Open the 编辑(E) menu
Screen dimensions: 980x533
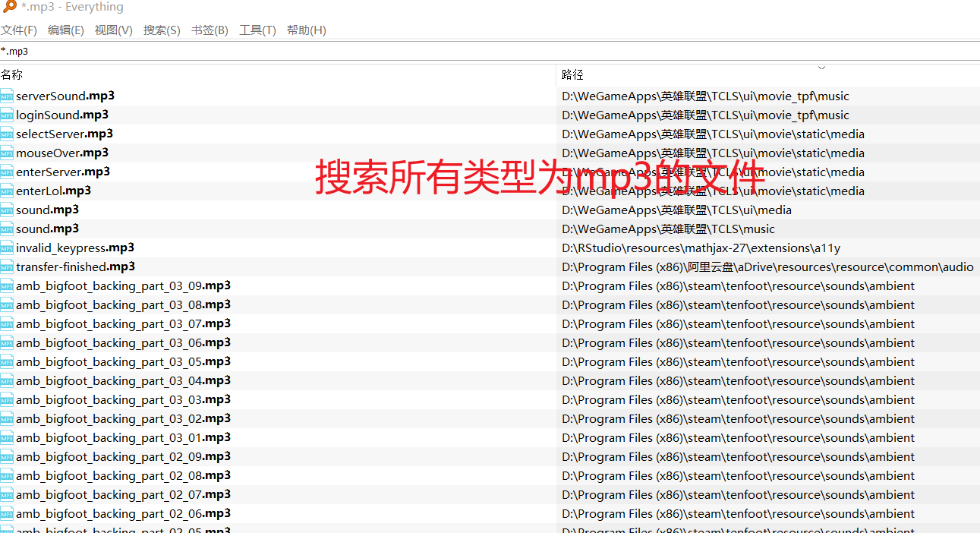tap(66, 30)
